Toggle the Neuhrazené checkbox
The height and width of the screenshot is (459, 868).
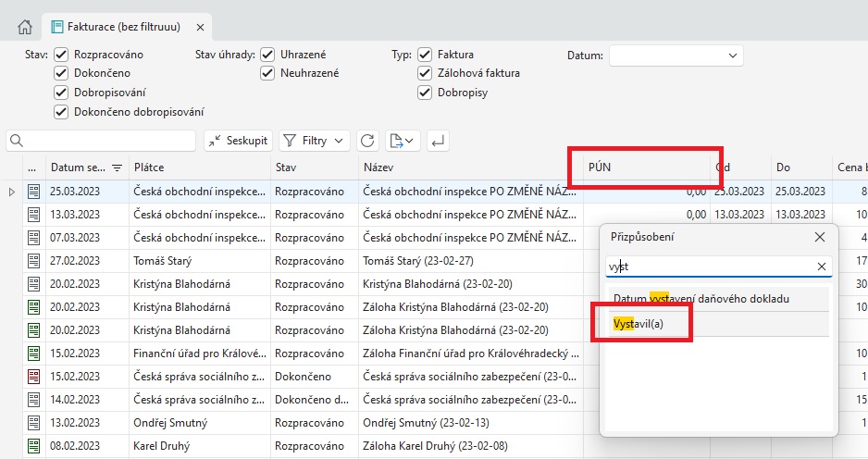click(x=267, y=73)
